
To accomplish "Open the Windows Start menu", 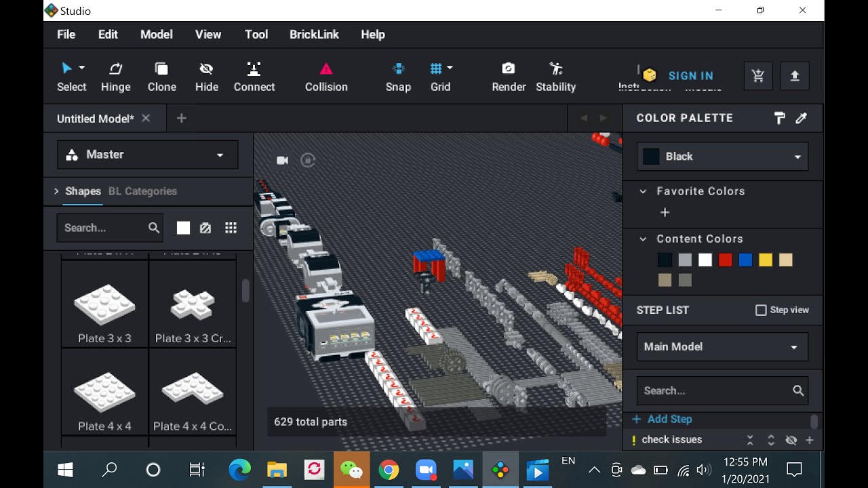I will click(x=65, y=470).
